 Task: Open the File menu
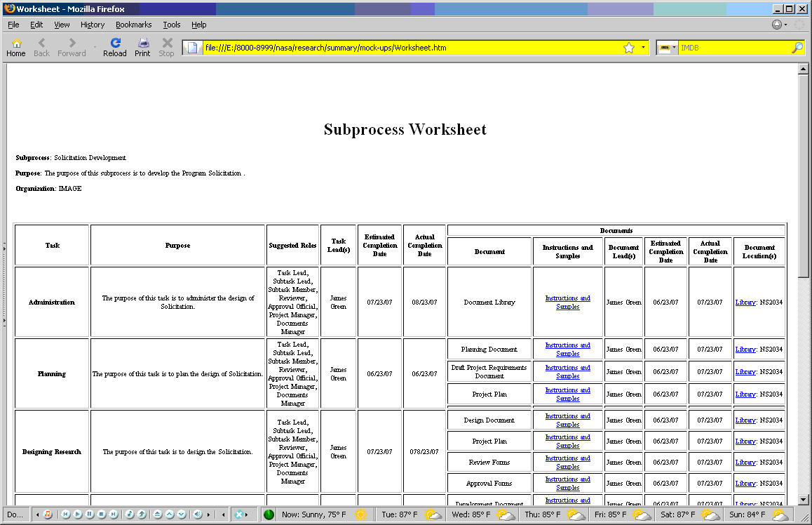[13, 25]
